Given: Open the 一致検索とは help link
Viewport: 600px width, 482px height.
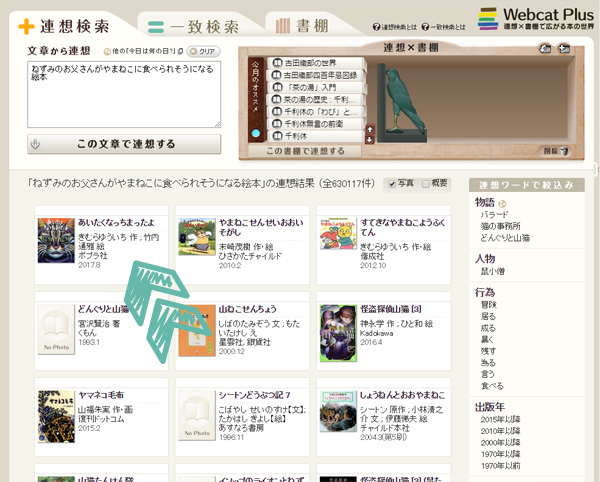Looking at the screenshot, I should (x=443, y=27).
